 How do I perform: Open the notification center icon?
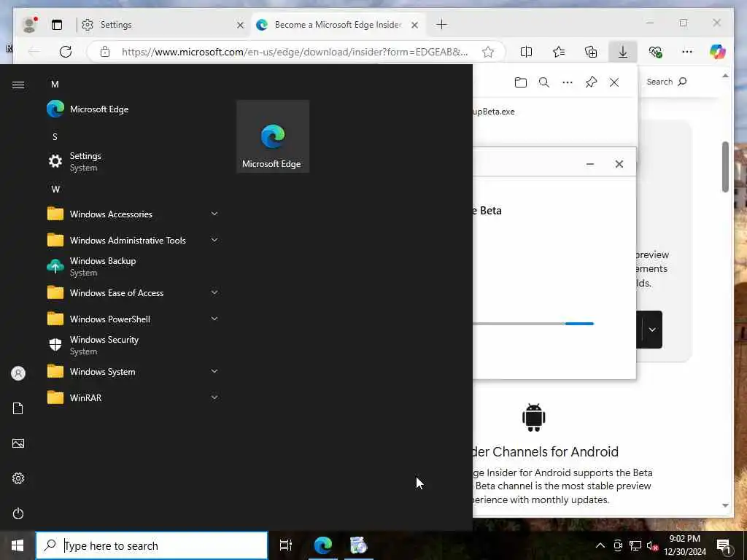point(724,546)
